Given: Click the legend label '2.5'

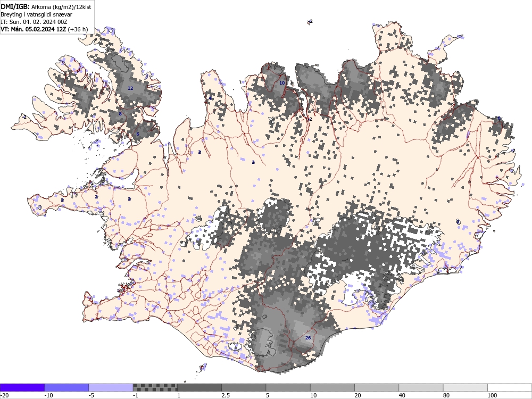Looking at the screenshot, I should pos(226,396).
